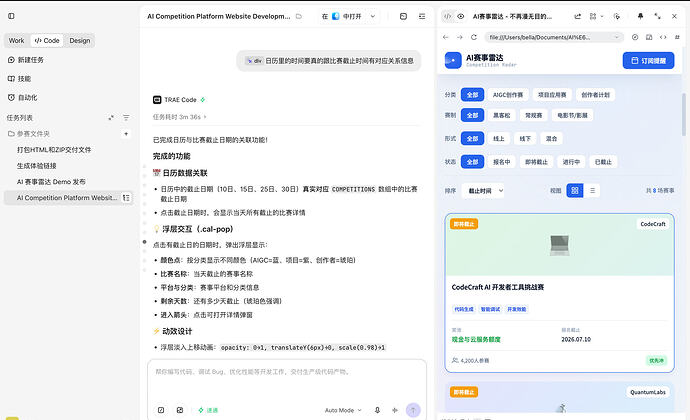
Task: Click the preview panel vertical scrollbar
Action: [683, 114]
